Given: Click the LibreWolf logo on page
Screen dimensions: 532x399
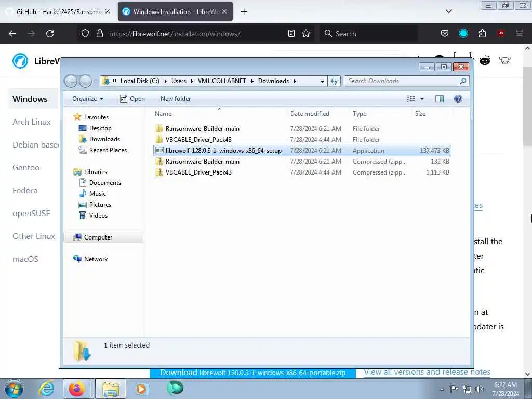Looking at the screenshot, I should click(x=20, y=61).
